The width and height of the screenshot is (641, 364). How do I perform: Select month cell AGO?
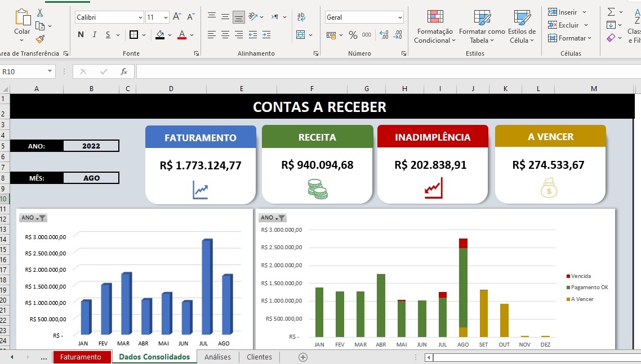click(x=91, y=178)
